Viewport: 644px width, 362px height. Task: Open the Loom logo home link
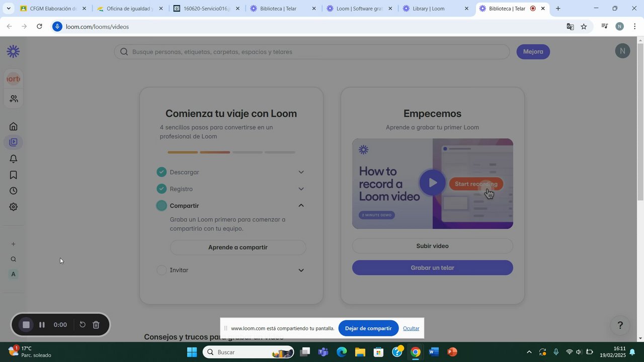(x=13, y=51)
